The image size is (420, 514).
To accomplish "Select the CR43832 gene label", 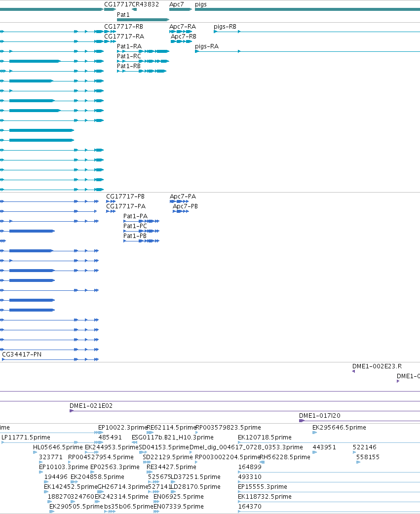I will [x=145, y=4].
